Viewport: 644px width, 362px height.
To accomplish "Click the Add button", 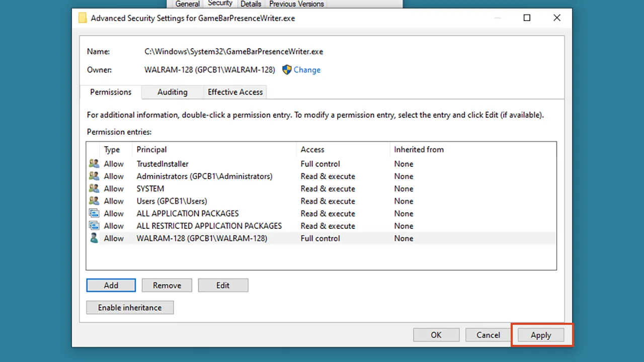I will point(111,286).
